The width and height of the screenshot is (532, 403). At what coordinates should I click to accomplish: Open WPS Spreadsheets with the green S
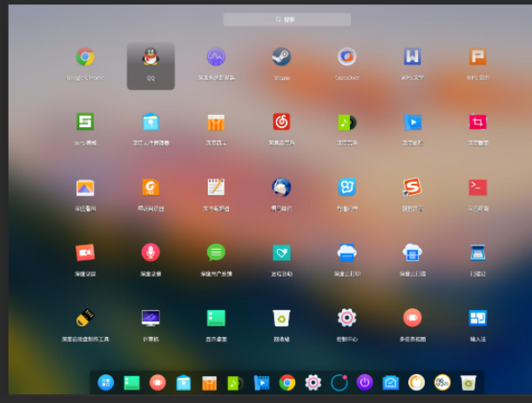(x=85, y=122)
